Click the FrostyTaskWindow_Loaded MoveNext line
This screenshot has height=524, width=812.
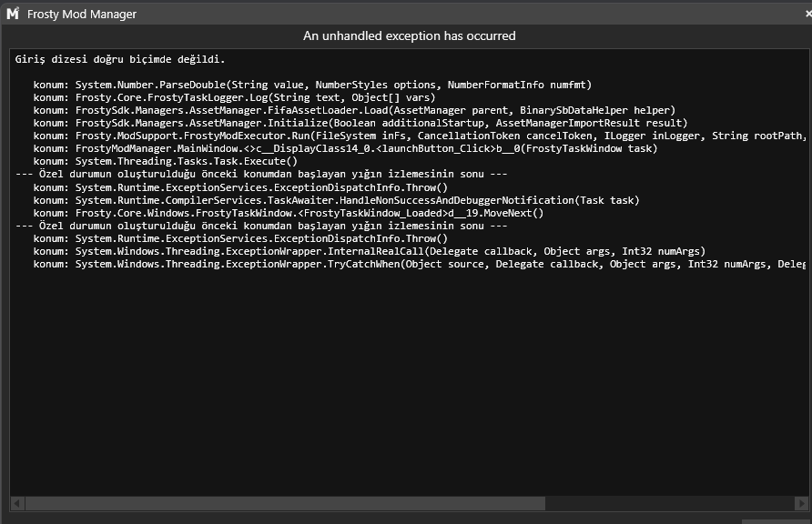point(289,213)
